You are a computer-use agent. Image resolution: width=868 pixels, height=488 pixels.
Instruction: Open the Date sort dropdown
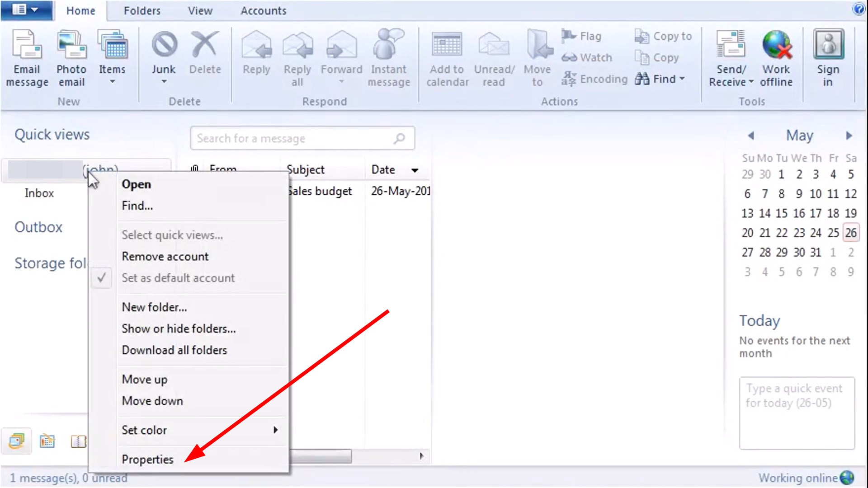[x=415, y=170]
